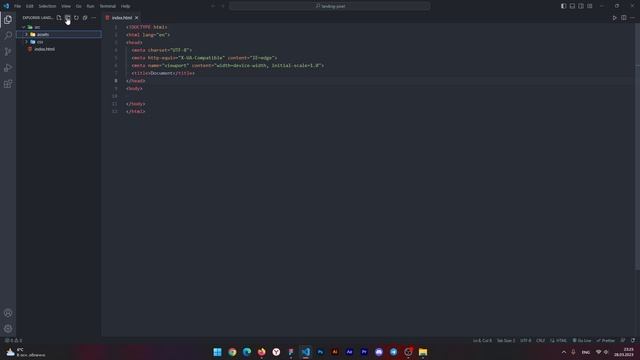The image size is (640, 360).
Task: Change the UTF-8 file encoding
Action: tap(526, 340)
